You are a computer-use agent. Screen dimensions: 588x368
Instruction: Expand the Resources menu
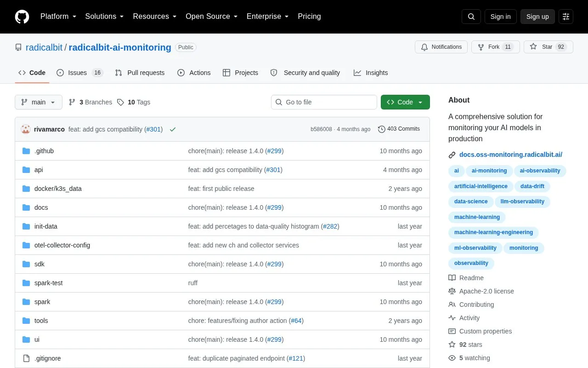[x=155, y=17]
